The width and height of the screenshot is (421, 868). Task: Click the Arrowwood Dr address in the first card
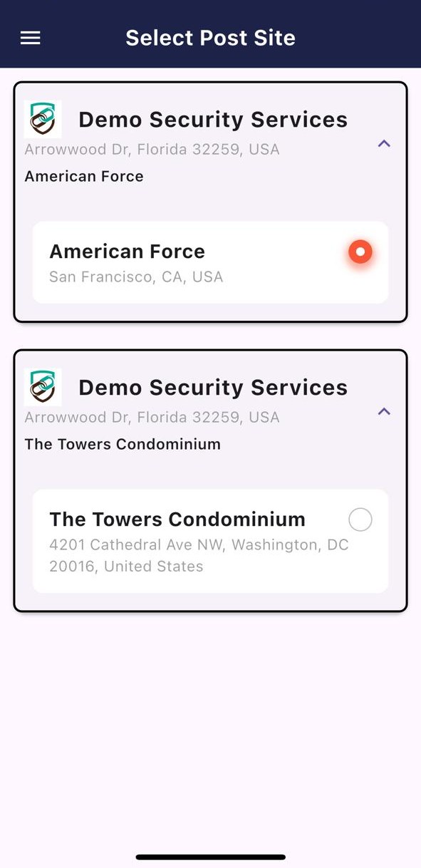pyautogui.click(x=152, y=150)
